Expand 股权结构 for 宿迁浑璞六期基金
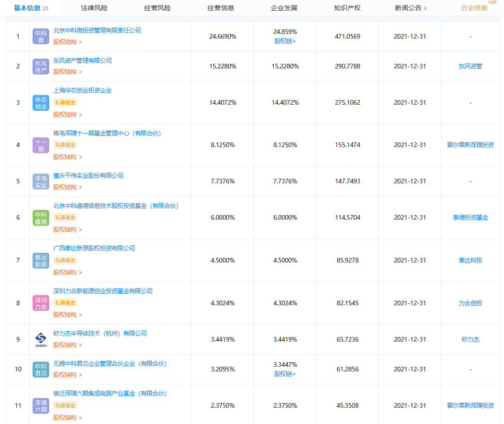 (x=67, y=417)
